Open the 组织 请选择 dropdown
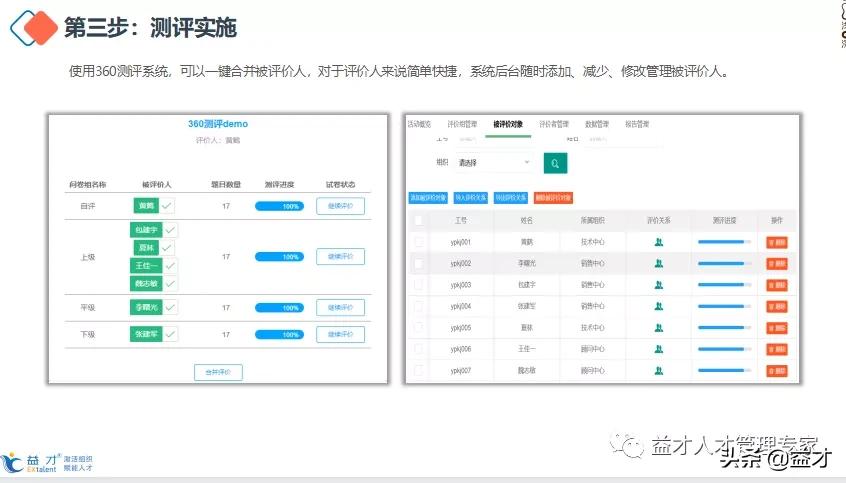The width and height of the screenshot is (846, 483). 494,162
